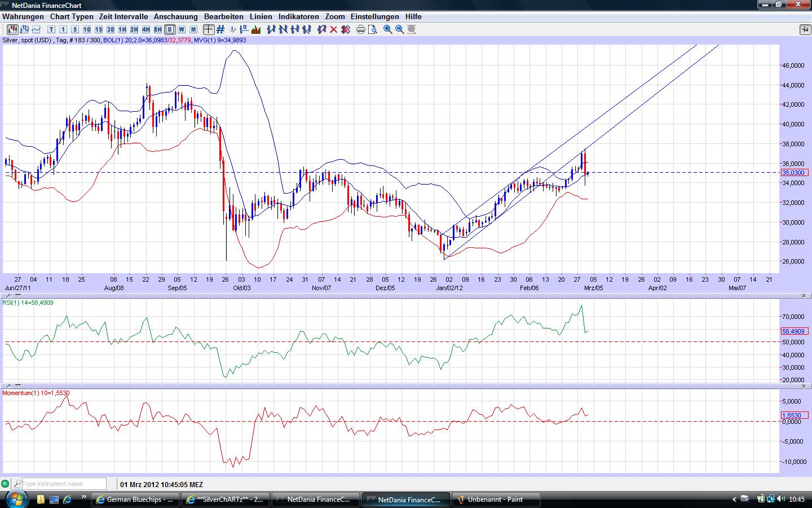
Task: Click the Type instrument name field
Action: click(63, 484)
